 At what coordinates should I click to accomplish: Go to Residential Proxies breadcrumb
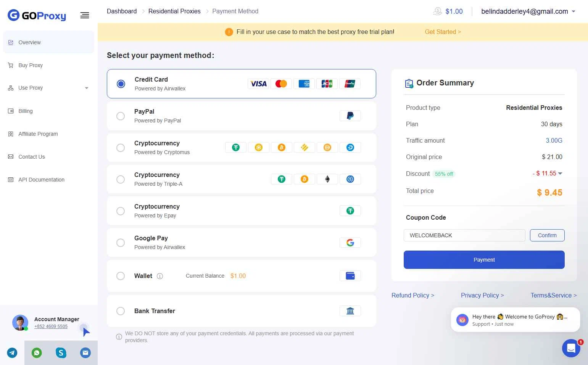click(x=174, y=11)
